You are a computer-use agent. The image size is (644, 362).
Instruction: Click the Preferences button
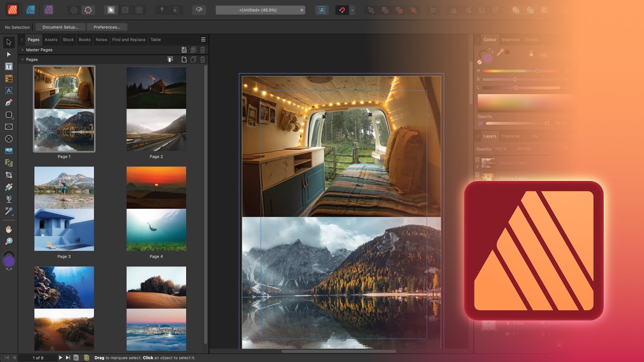(107, 27)
